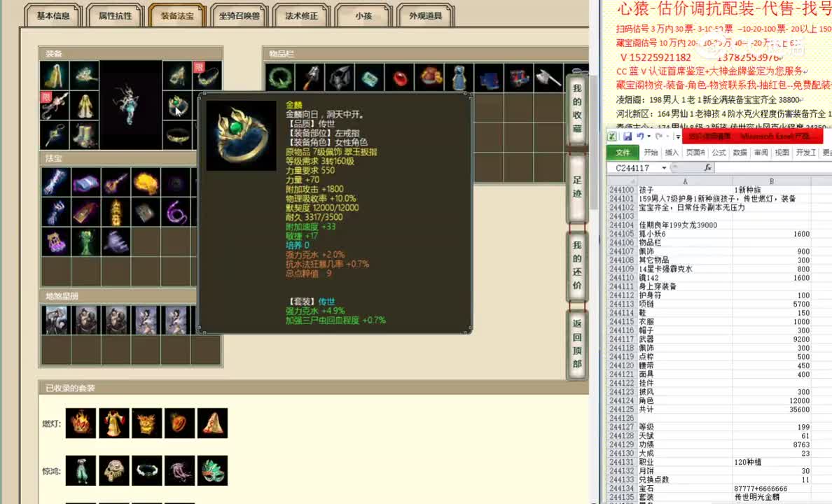
Task: Switch to the 法术修正 tab
Action: pos(301,15)
